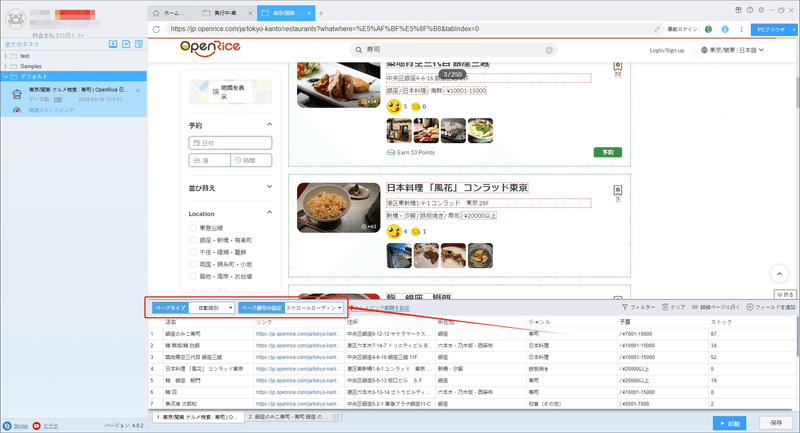The image size is (800, 433).
Task: Click the 日付 date input field
Action: [230, 143]
